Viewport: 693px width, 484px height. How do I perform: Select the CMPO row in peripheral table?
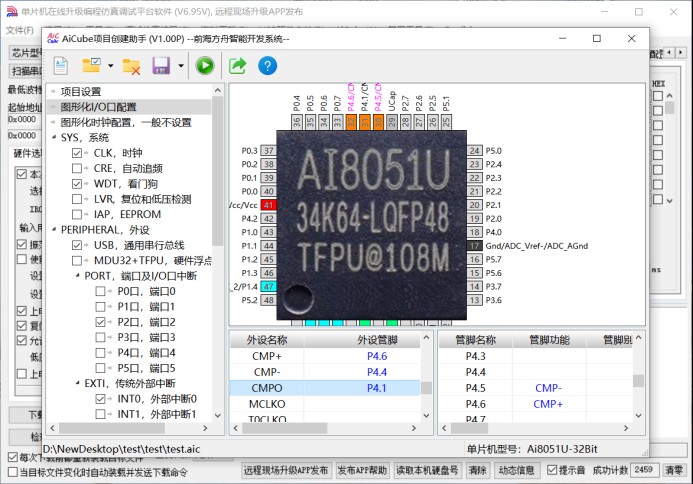click(x=324, y=388)
